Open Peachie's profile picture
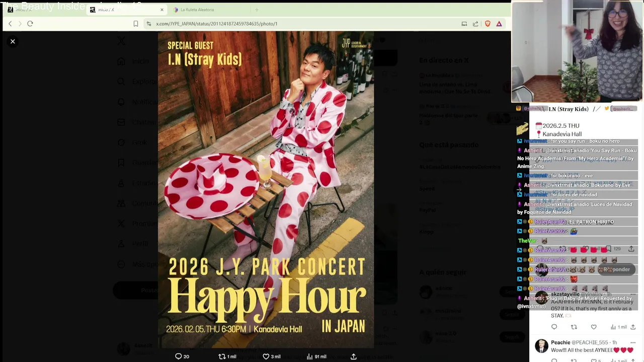644x362 pixels. (541, 346)
